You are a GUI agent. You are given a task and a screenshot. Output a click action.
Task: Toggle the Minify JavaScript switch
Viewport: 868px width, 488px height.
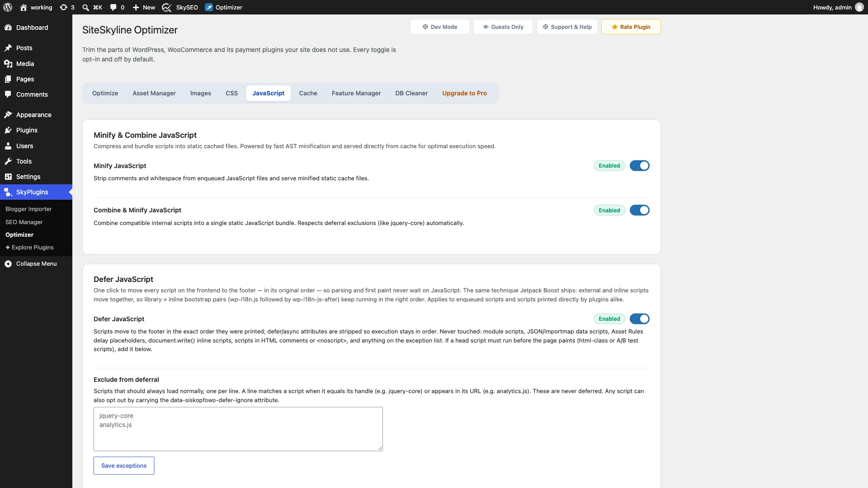[x=640, y=166]
